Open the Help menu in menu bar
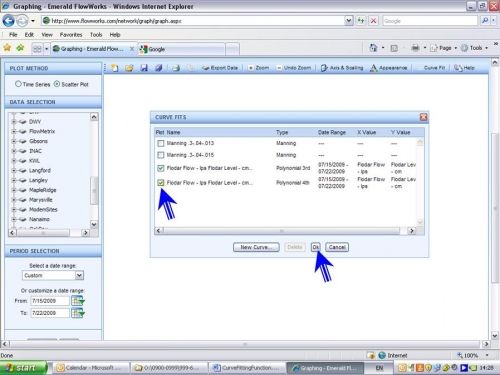The height and width of the screenshot is (375, 500). click(x=115, y=35)
